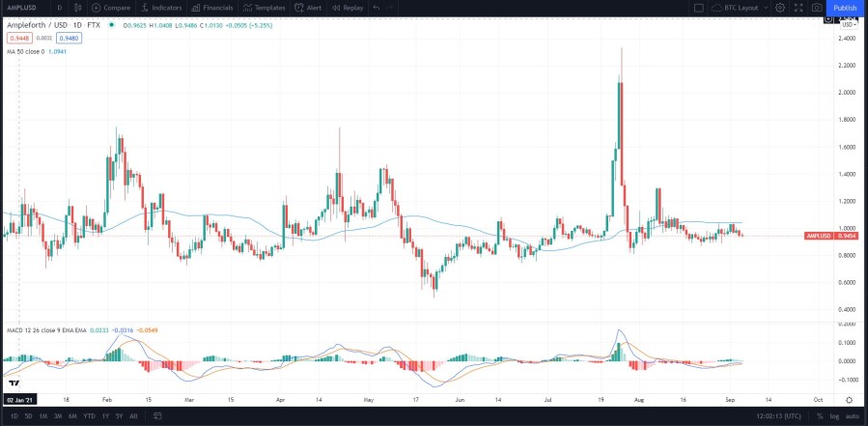Image resolution: width=868 pixels, height=426 pixels.
Task: Enter fullscreen mode
Action: coord(798,8)
